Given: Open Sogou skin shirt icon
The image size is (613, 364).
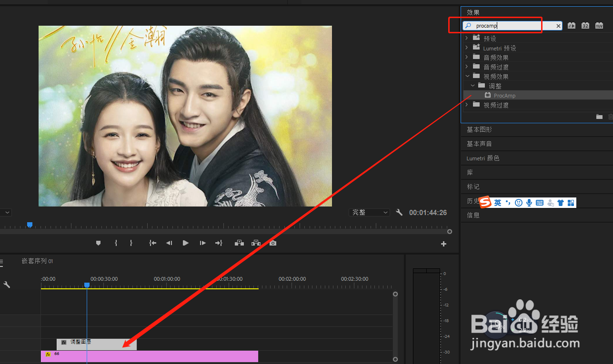Looking at the screenshot, I should [561, 203].
